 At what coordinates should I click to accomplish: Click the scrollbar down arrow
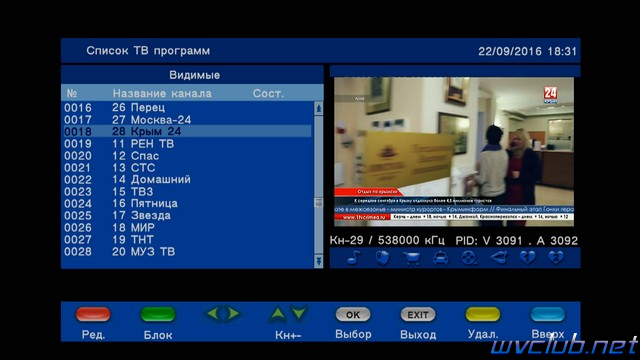coord(319,261)
